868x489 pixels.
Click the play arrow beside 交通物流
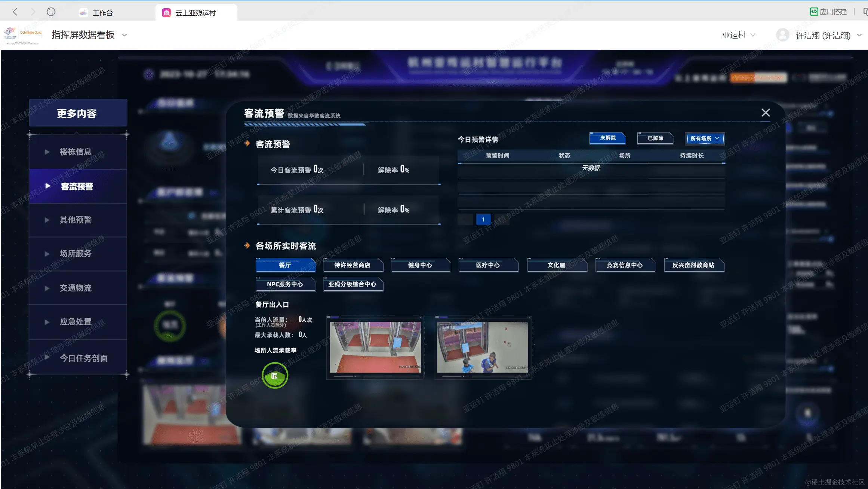[47, 288]
